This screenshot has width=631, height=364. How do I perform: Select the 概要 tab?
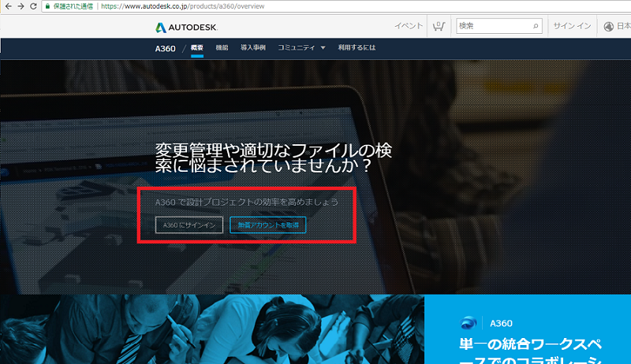(x=196, y=48)
